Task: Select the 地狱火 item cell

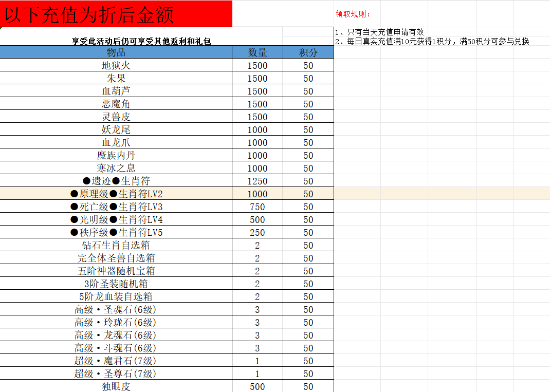Action: (116, 65)
